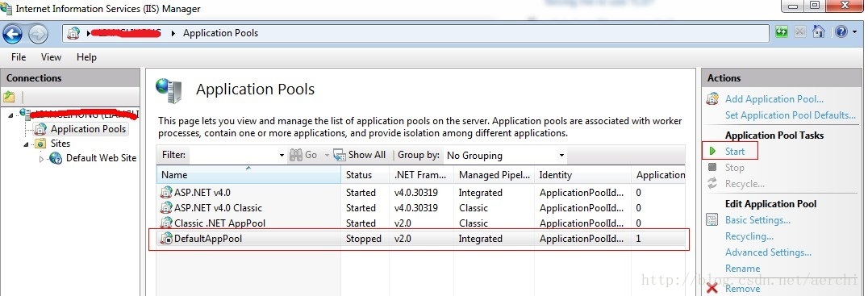Click the IIS Manager title bar icon
This screenshot has width=868, height=296.
pos(6,8)
